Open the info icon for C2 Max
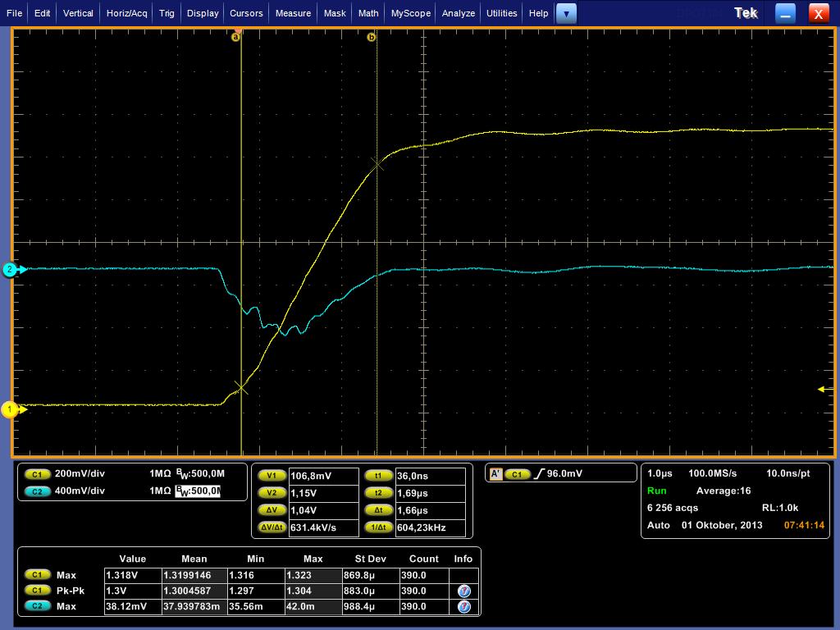The width and height of the screenshot is (840, 630). [464, 606]
